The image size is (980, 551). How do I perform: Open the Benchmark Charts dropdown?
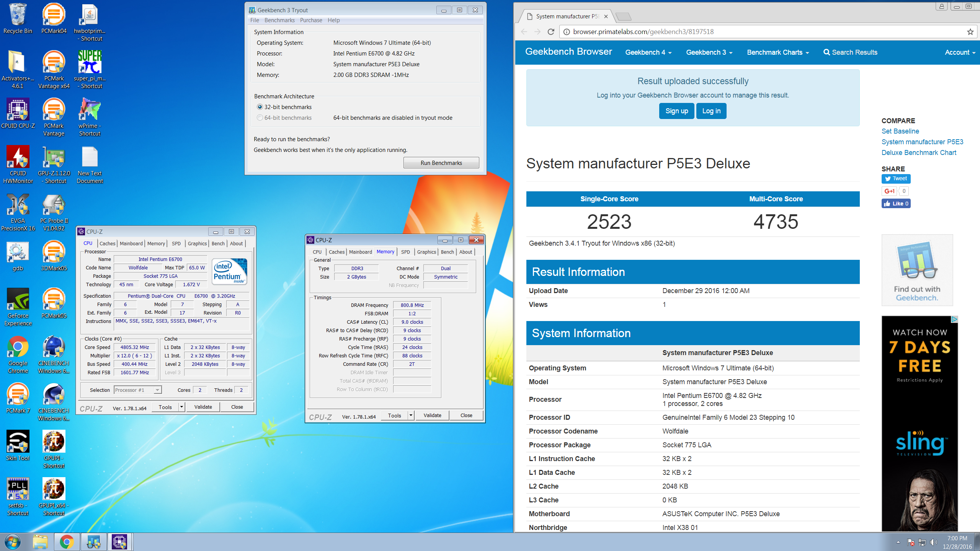coord(778,52)
